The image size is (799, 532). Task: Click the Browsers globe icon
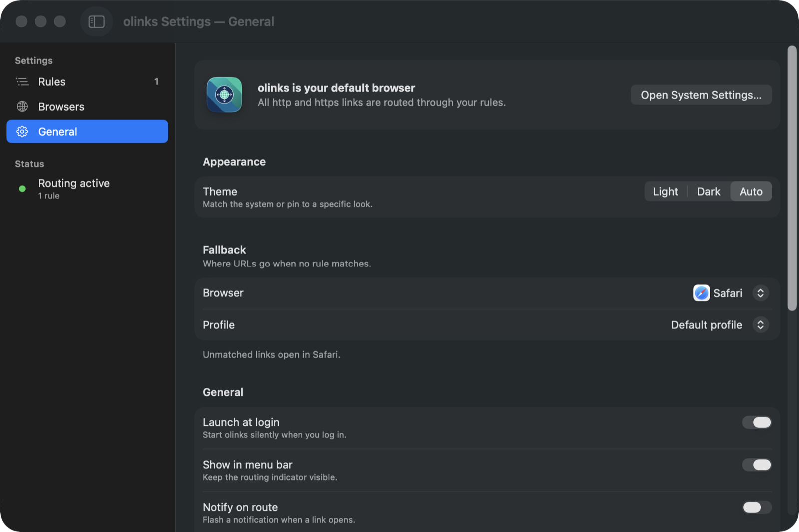point(22,106)
